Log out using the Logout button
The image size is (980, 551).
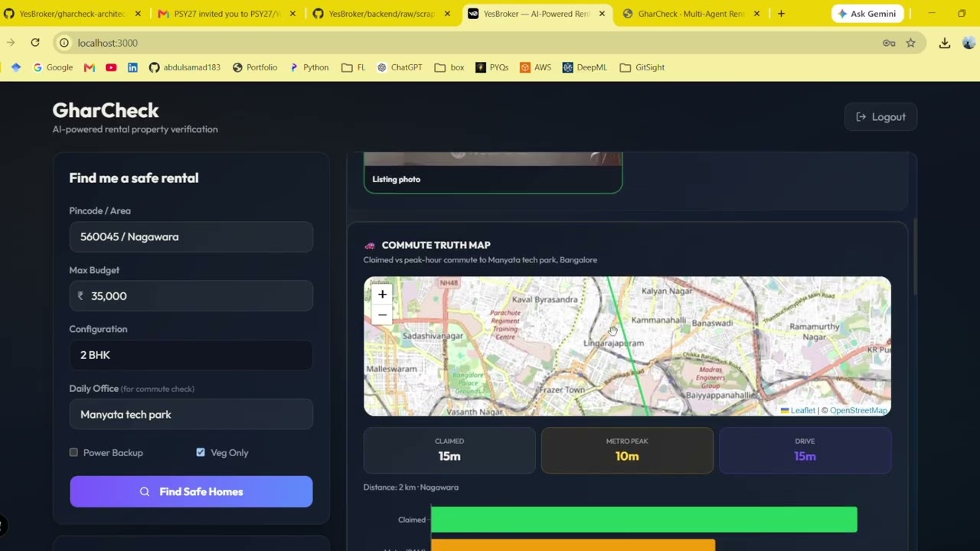point(880,117)
